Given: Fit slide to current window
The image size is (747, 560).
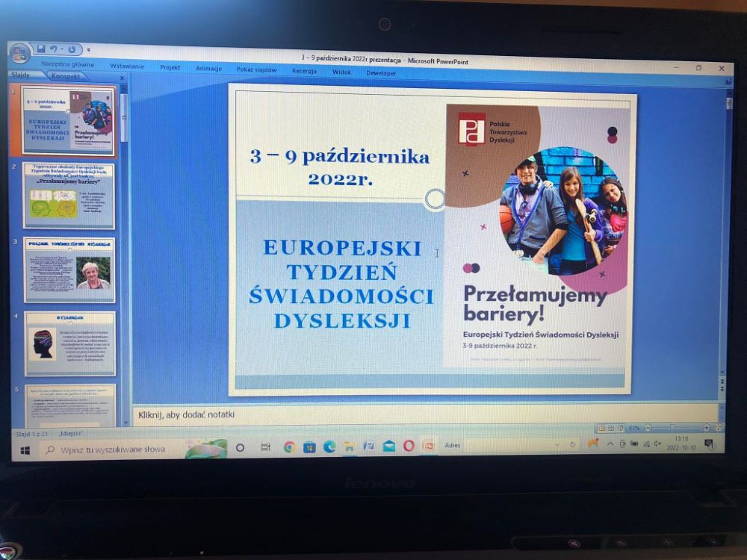Looking at the screenshot, I should click(x=719, y=428).
